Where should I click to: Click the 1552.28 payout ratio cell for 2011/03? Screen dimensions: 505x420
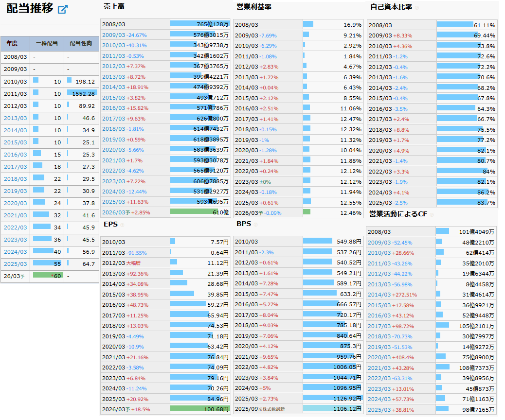coord(82,94)
